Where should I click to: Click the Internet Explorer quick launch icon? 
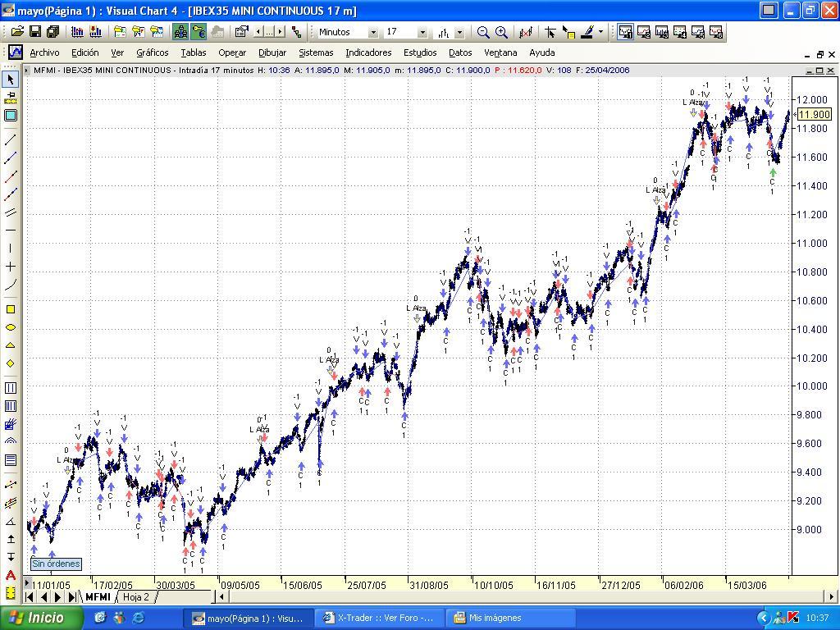tap(138, 618)
